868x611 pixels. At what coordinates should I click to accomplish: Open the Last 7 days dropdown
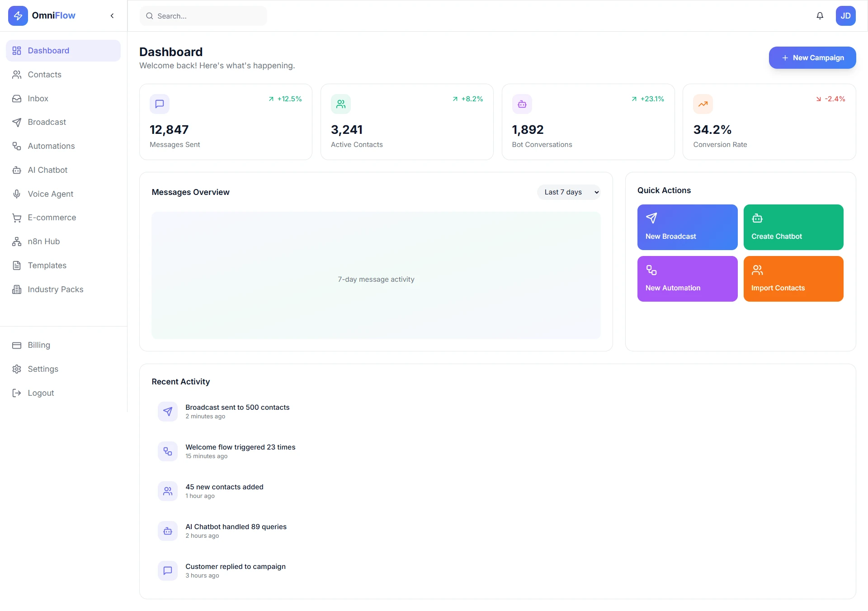click(x=569, y=192)
